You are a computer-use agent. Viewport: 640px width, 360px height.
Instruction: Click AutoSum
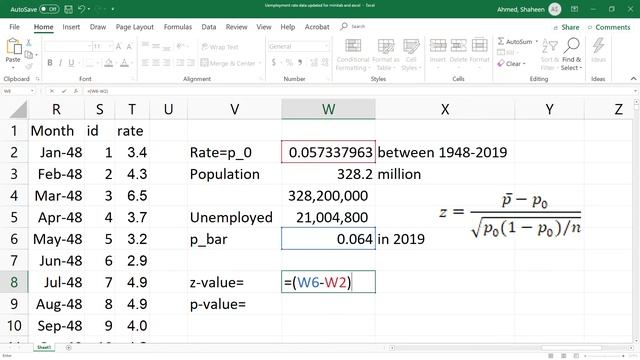[515, 42]
